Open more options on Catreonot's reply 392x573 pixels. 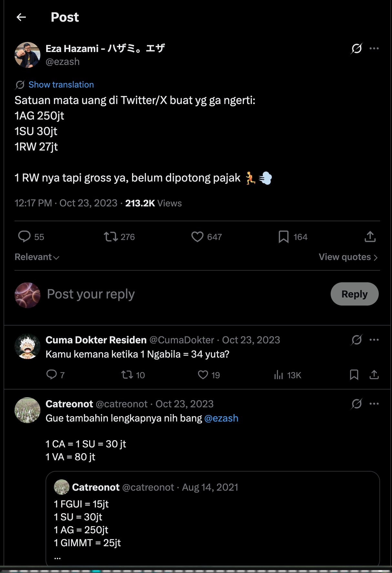click(x=374, y=404)
